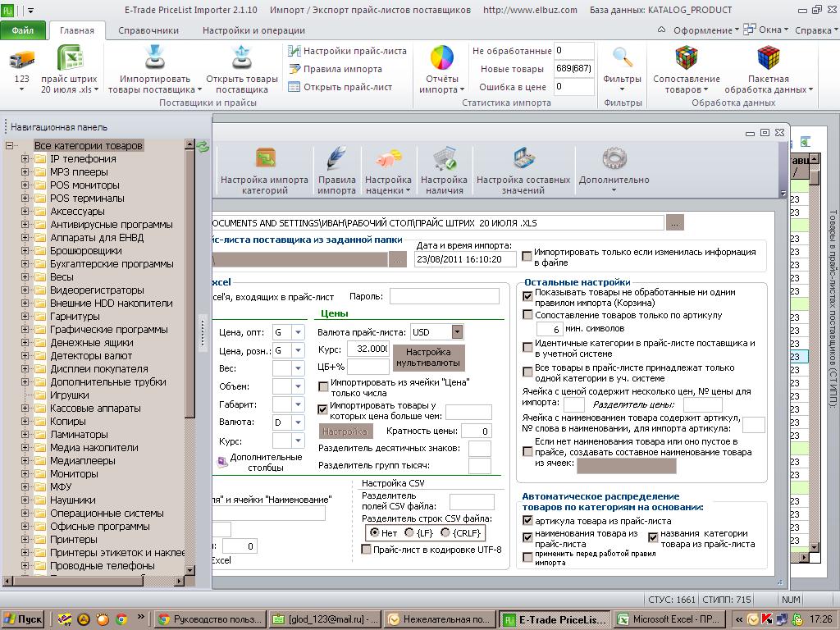Open the Справка menu
This screenshot has height=630, width=840.
point(815,30)
